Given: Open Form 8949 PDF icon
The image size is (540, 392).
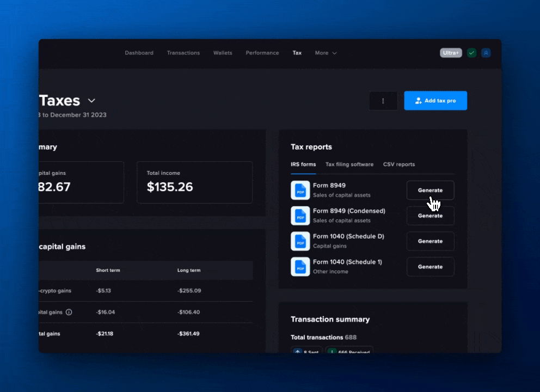Looking at the screenshot, I should [x=300, y=190].
